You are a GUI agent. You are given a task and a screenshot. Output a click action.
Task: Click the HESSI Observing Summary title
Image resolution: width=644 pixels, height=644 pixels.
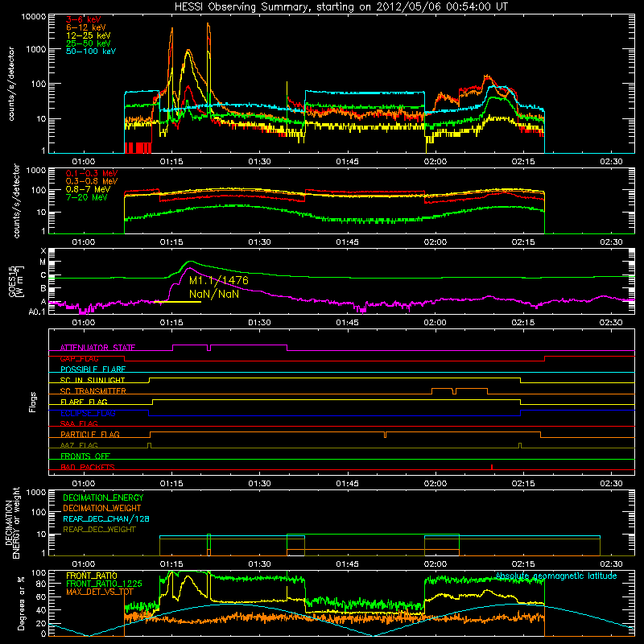point(341,6)
